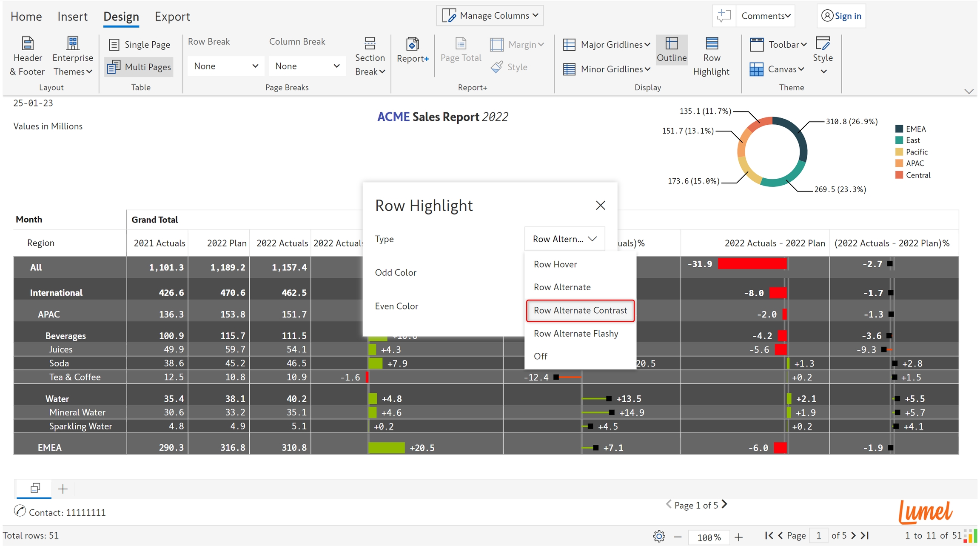Viewport: 980px width, 549px height.
Task: Switch to Single Page table mode
Action: click(x=140, y=45)
